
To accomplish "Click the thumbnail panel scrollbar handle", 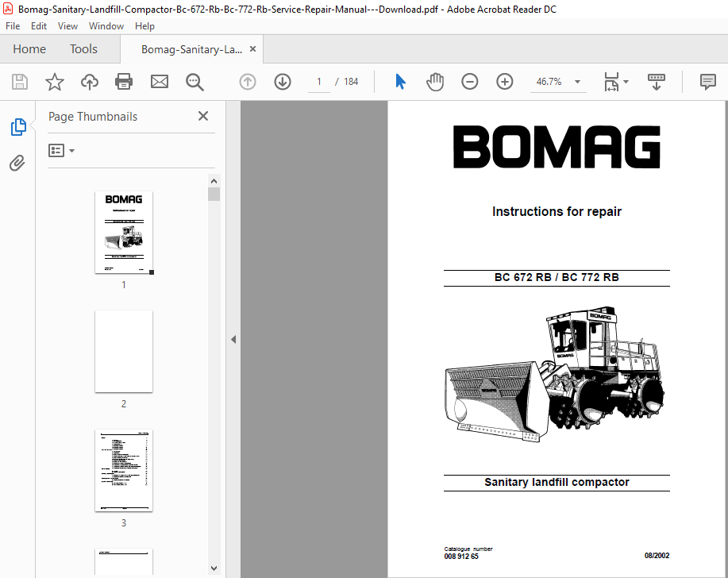I will click(214, 194).
